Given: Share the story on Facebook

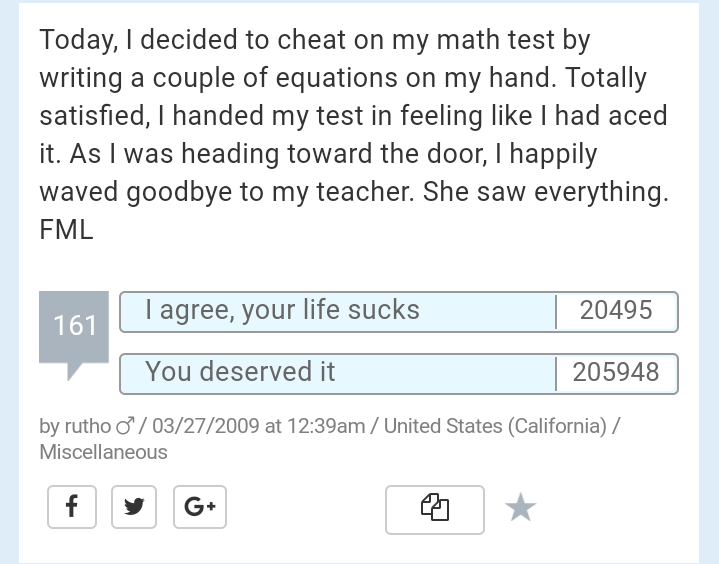Looking at the screenshot, I should pos(72,507).
